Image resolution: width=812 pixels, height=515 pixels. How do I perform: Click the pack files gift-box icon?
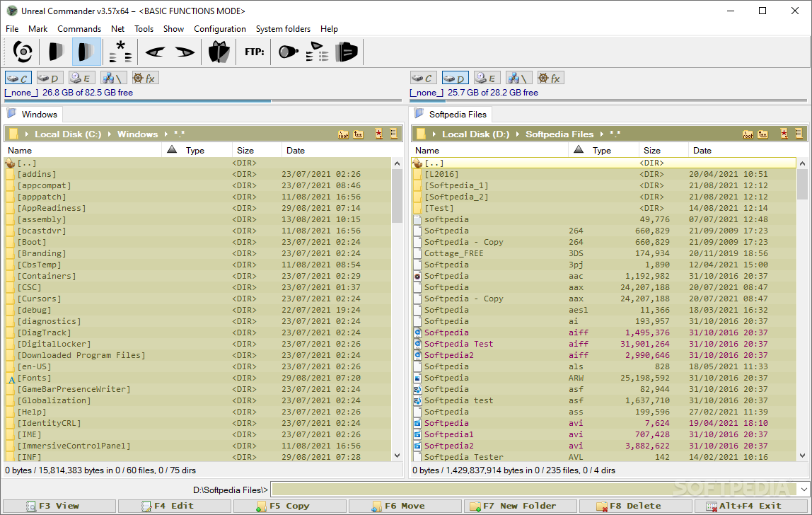(x=219, y=52)
